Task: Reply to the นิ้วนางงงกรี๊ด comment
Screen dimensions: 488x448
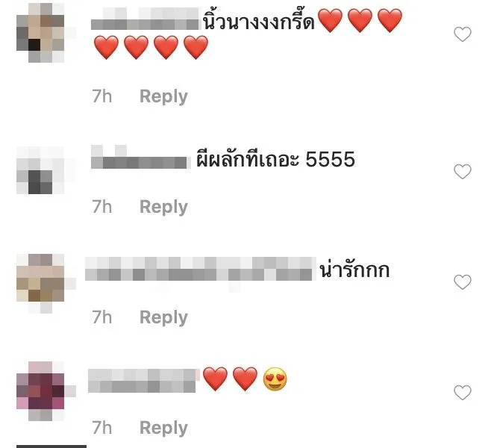Action: pos(163,96)
